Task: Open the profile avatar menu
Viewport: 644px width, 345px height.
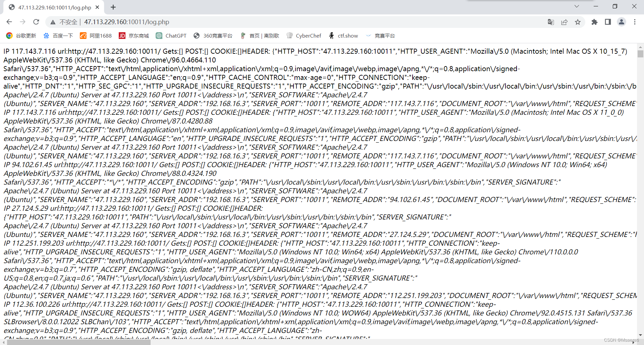Action: [622, 22]
